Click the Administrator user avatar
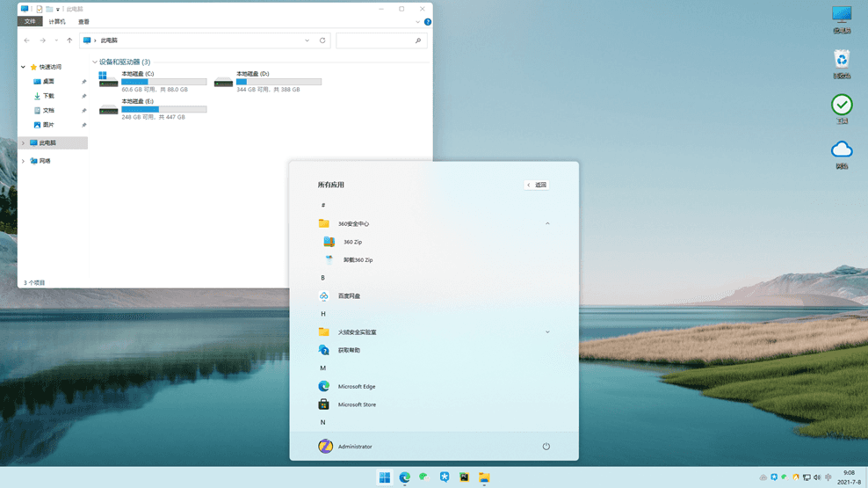This screenshot has width=868, height=488. [325, 446]
